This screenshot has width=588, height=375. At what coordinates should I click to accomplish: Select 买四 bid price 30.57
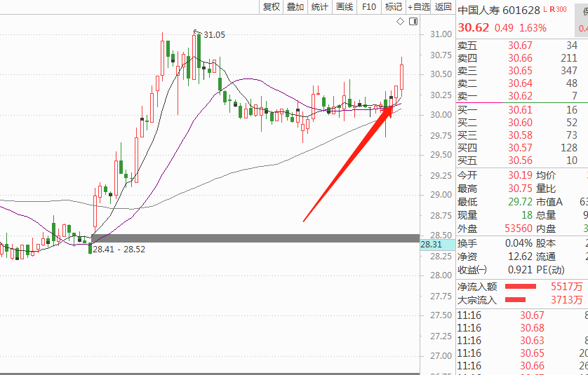tap(520, 148)
